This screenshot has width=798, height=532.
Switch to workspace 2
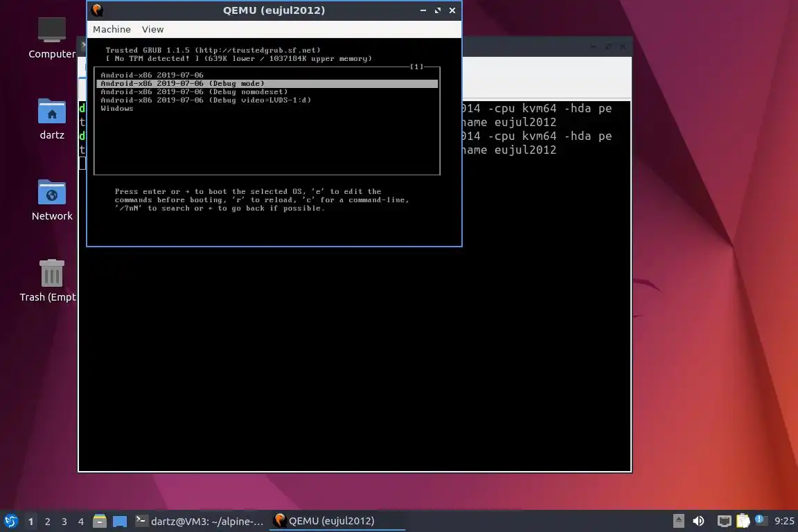(x=47, y=522)
